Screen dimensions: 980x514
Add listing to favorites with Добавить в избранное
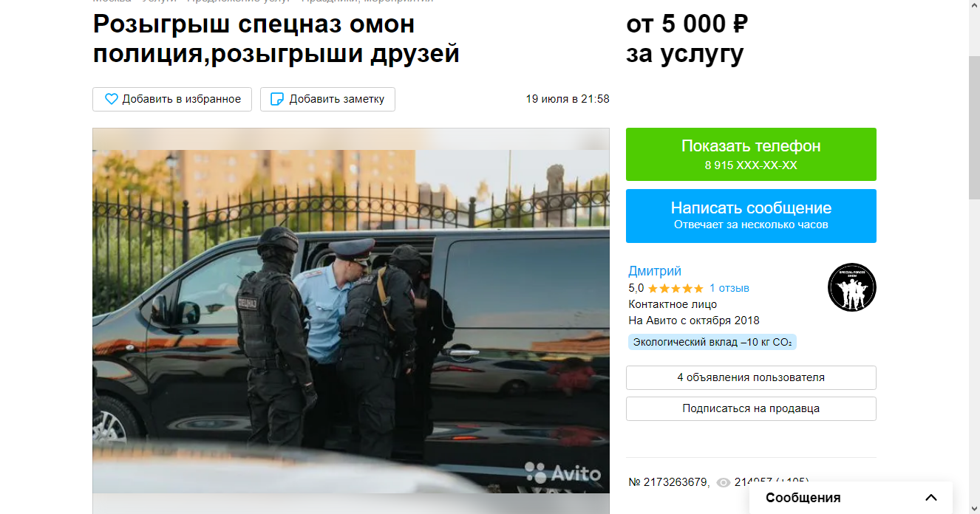tap(172, 99)
